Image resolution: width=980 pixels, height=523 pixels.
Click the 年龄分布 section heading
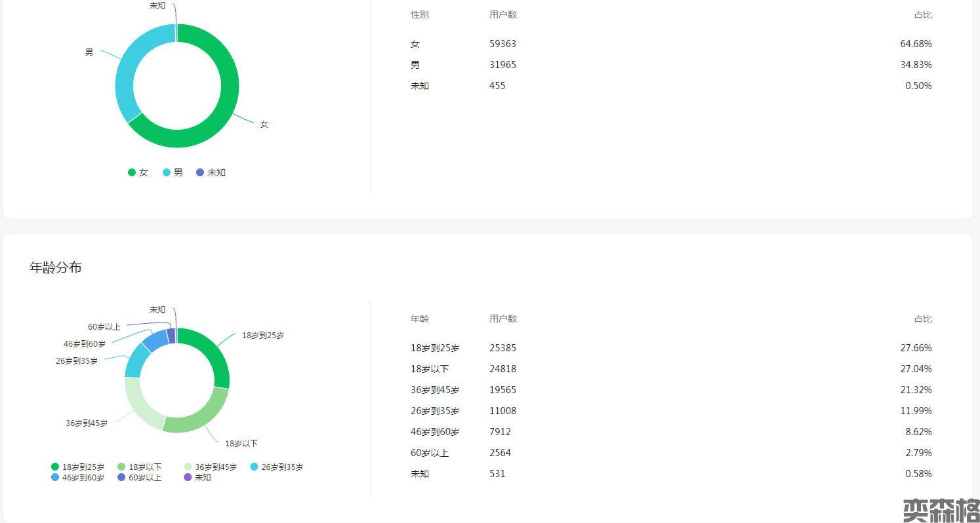pyautogui.click(x=56, y=267)
